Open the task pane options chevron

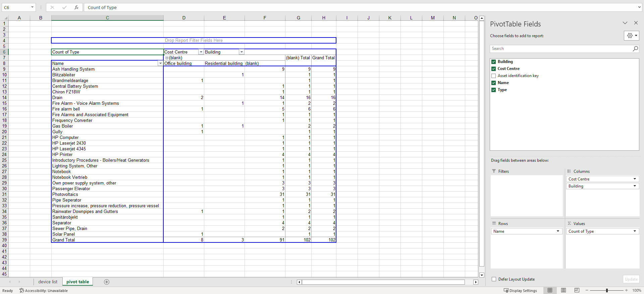(x=625, y=23)
